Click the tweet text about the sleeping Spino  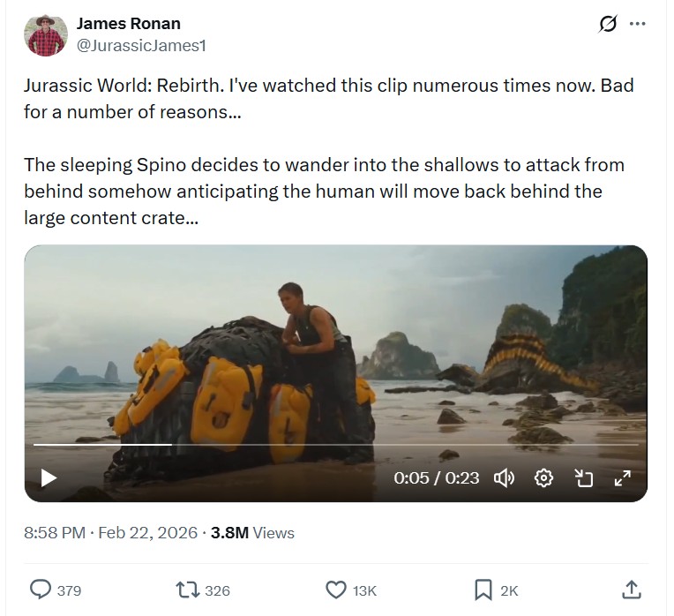pos(324,191)
